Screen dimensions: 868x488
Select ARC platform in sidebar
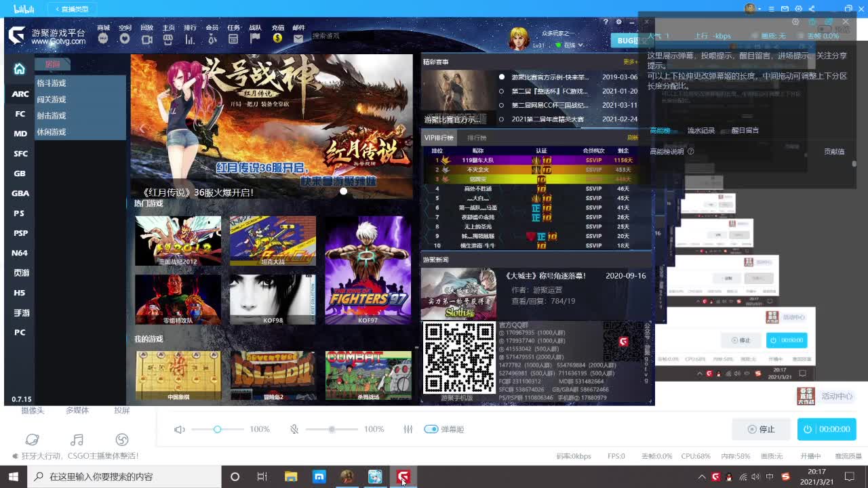click(x=20, y=94)
